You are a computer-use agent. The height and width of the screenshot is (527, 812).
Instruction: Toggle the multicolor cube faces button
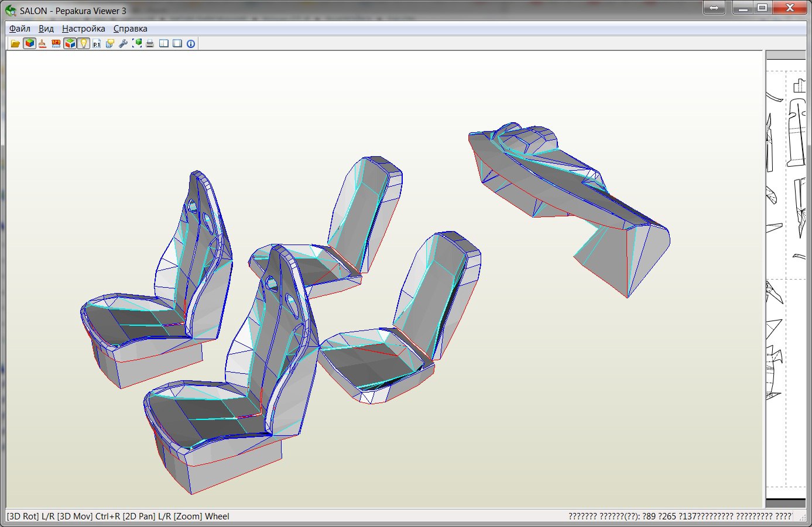click(x=70, y=44)
